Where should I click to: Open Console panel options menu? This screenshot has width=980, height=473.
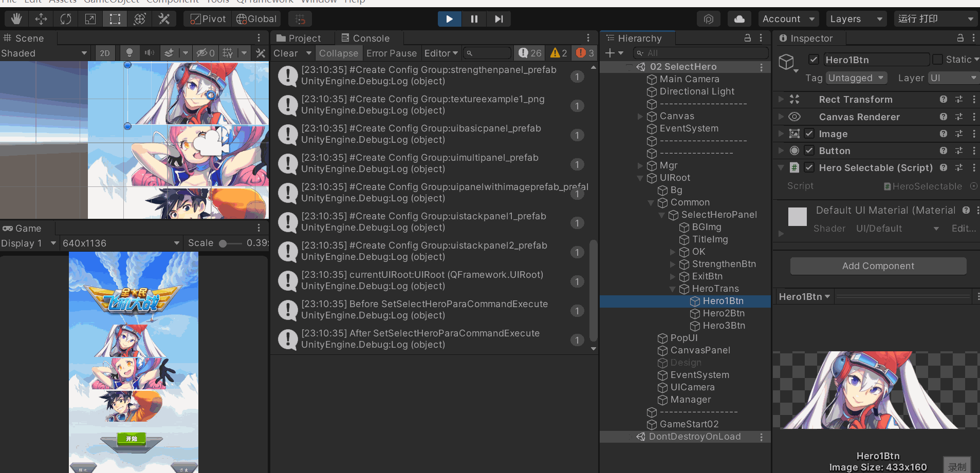588,39
